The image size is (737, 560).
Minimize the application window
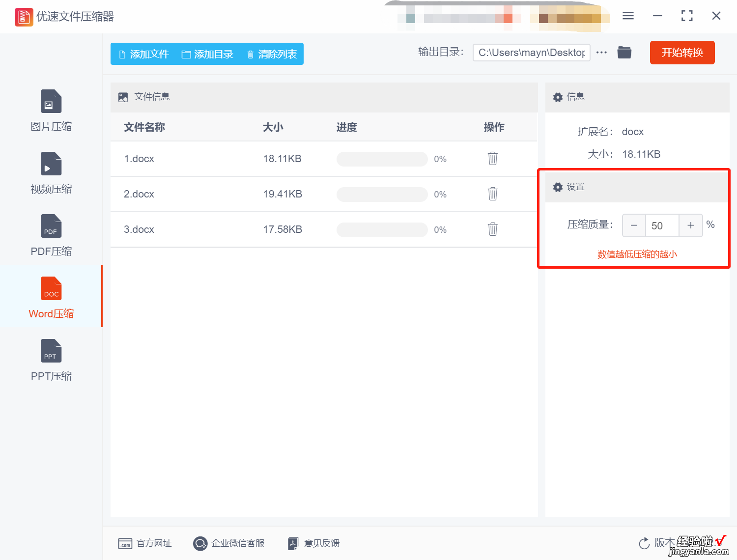click(x=657, y=16)
